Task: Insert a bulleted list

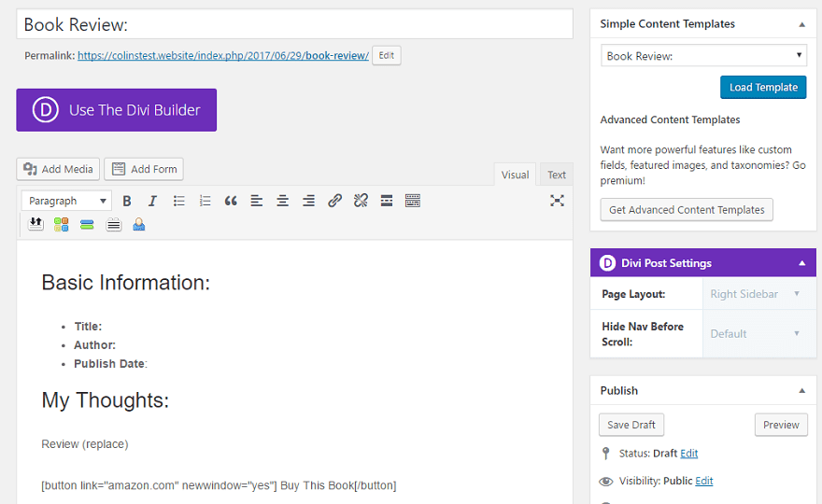Action: 178,201
